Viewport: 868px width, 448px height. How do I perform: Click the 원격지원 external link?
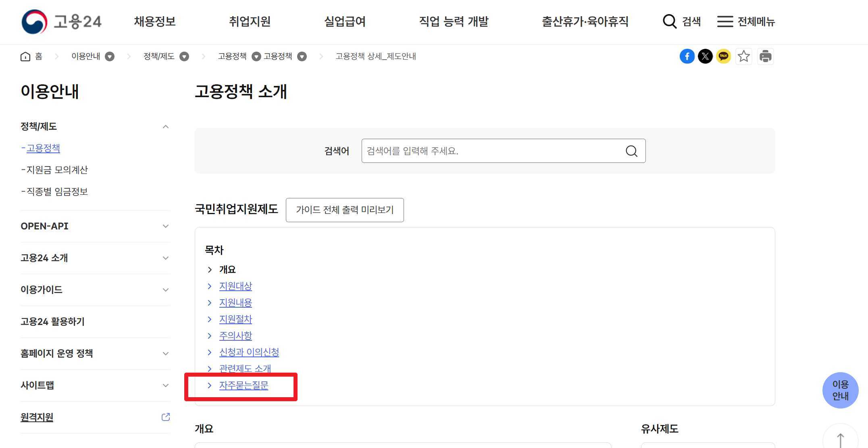pyautogui.click(x=36, y=417)
